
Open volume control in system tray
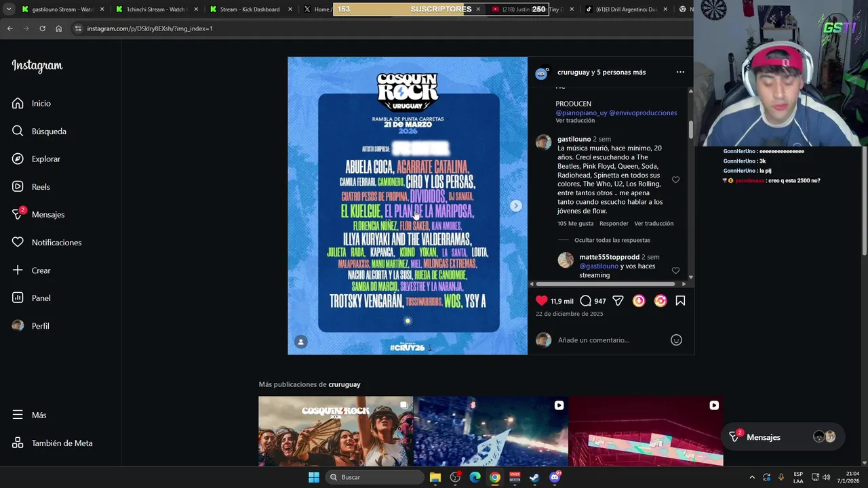click(x=826, y=477)
